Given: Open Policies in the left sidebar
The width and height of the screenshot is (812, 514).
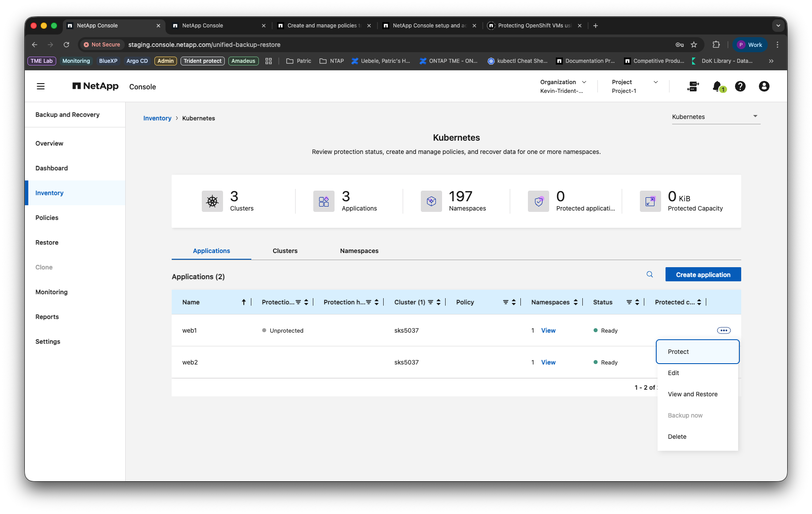Looking at the screenshot, I should (x=47, y=218).
